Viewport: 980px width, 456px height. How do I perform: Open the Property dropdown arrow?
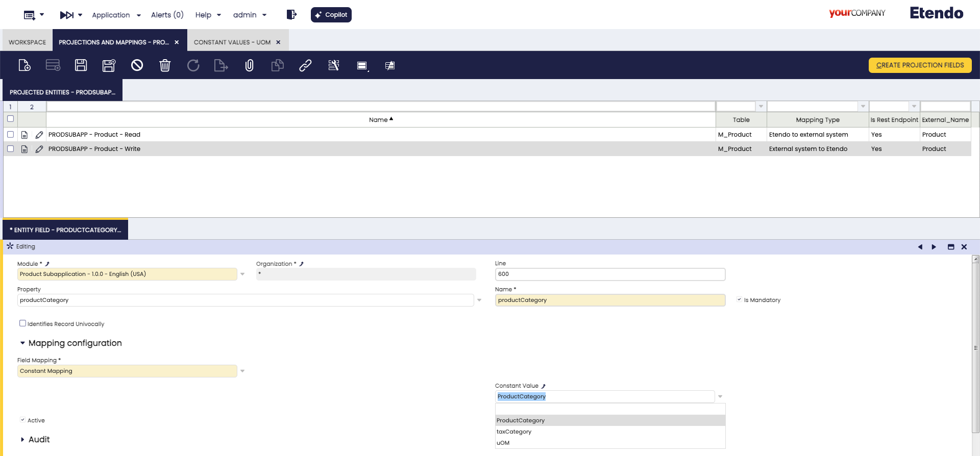pyautogui.click(x=479, y=300)
